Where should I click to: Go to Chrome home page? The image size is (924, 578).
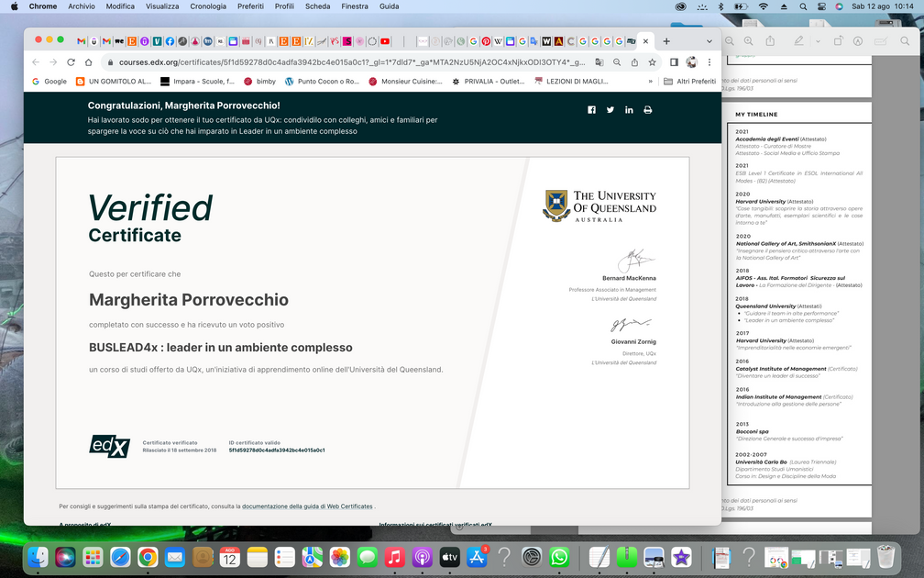(x=88, y=62)
